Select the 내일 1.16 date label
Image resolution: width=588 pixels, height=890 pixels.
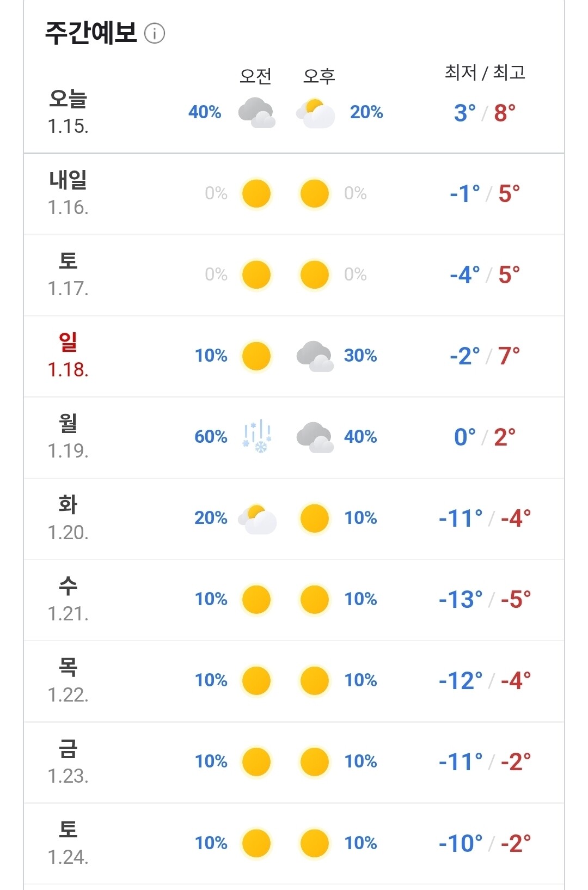click(x=68, y=193)
